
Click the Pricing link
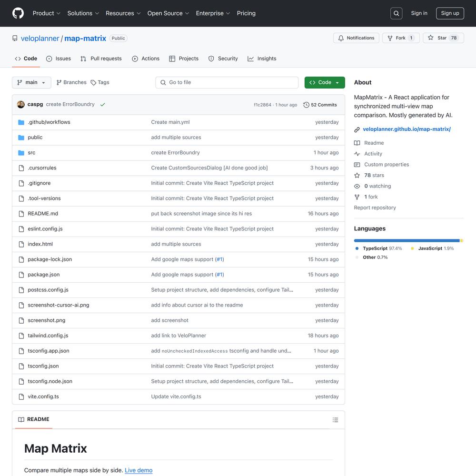tap(246, 13)
